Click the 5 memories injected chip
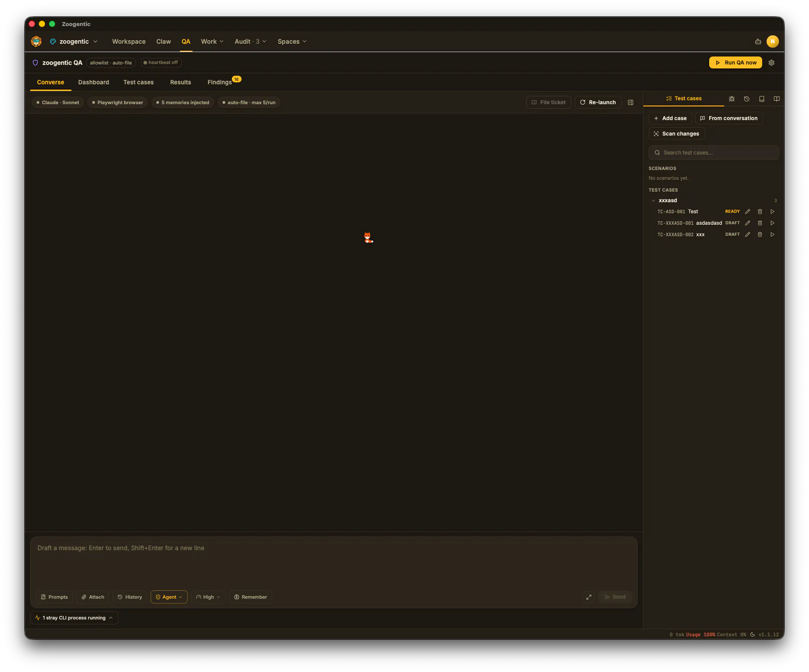809x672 pixels. point(183,102)
